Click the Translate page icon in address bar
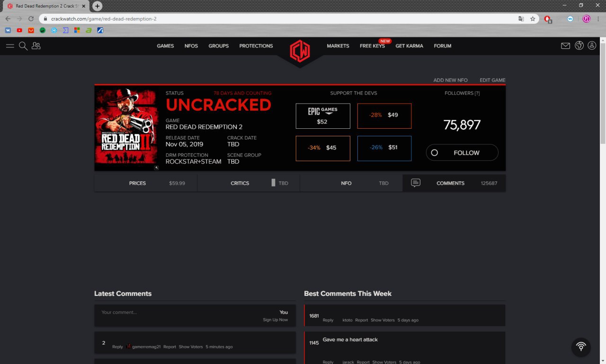Image resolution: width=606 pixels, height=364 pixels. [x=521, y=19]
